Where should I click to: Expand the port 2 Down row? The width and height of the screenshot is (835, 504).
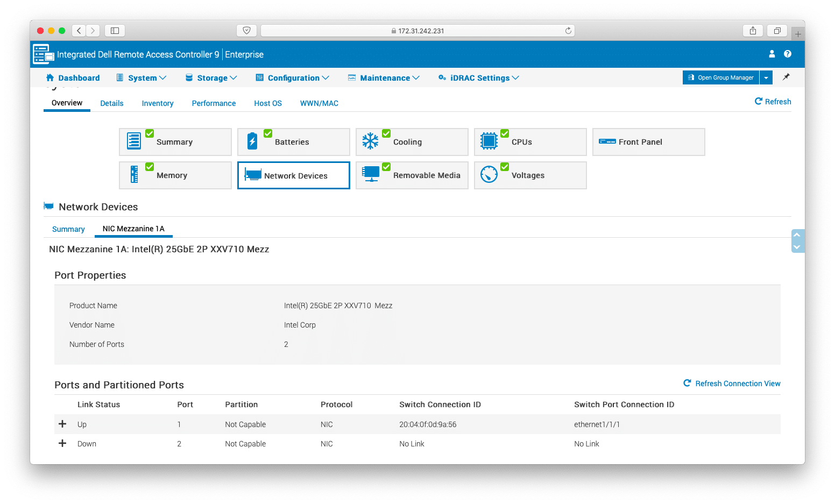click(x=62, y=443)
